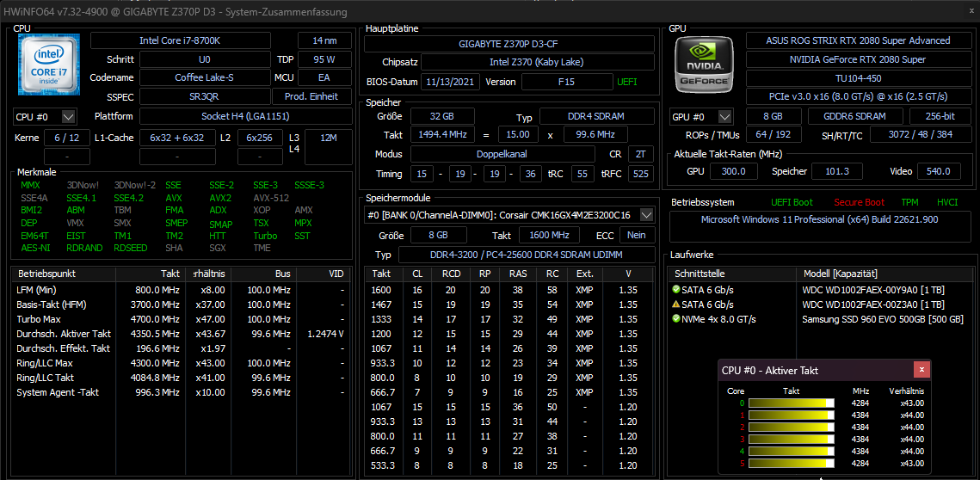Select the Turbo Max row
The width and height of the screenshot is (980, 480).
point(182,319)
